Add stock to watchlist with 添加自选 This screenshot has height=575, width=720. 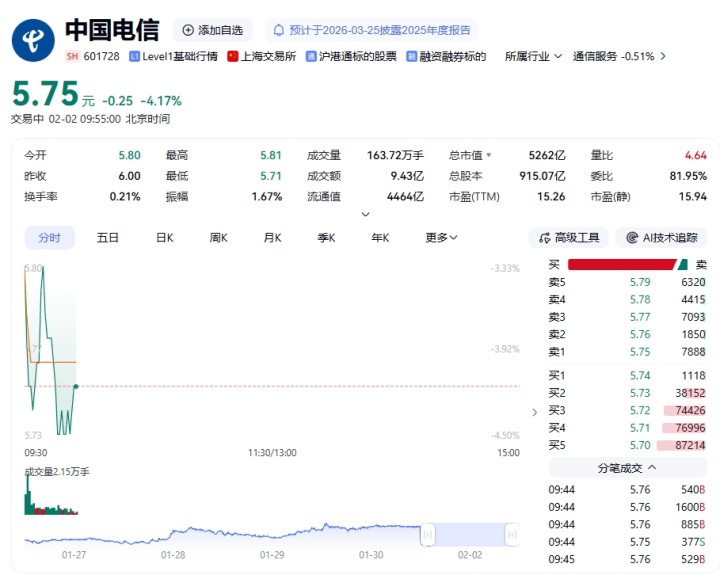click(x=212, y=30)
